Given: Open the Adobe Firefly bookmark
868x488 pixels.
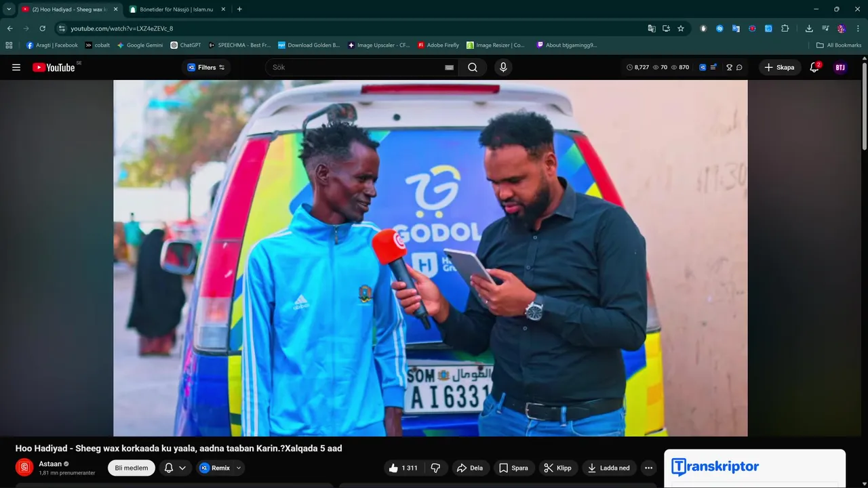Looking at the screenshot, I should (x=439, y=45).
